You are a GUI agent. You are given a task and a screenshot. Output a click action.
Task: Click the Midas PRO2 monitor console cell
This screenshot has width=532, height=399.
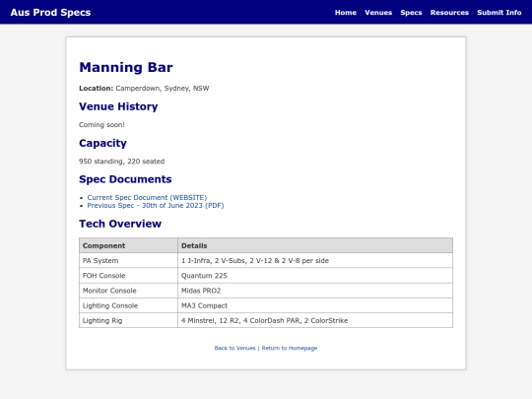[315, 291]
